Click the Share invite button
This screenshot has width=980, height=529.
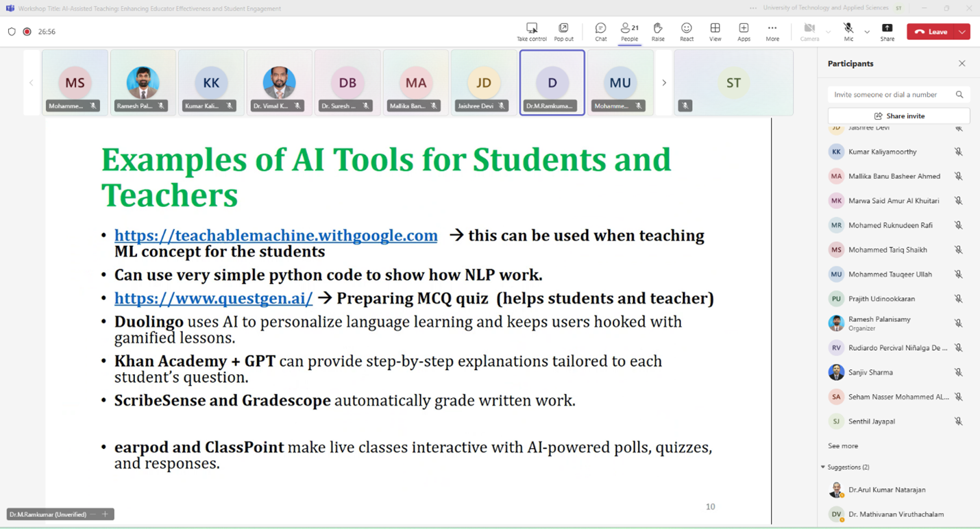click(x=898, y=116)
